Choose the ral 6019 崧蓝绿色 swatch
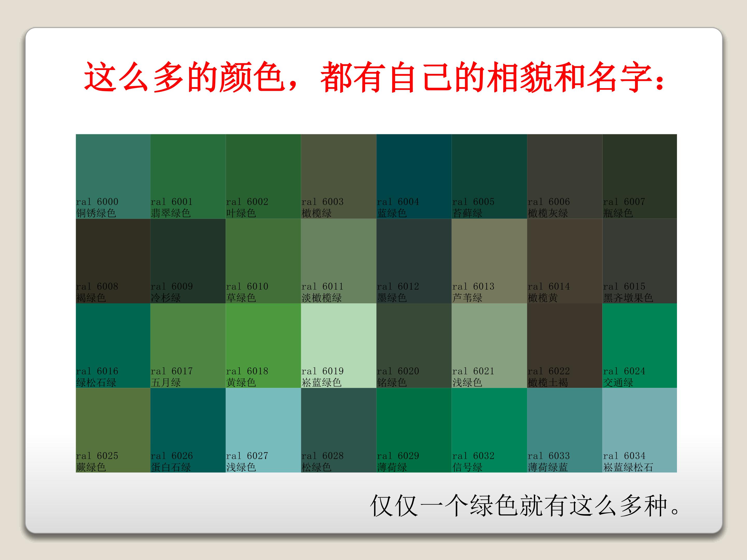Image resolution: width=747 pixels, height=560 pixels. click(x=339, y=346)
